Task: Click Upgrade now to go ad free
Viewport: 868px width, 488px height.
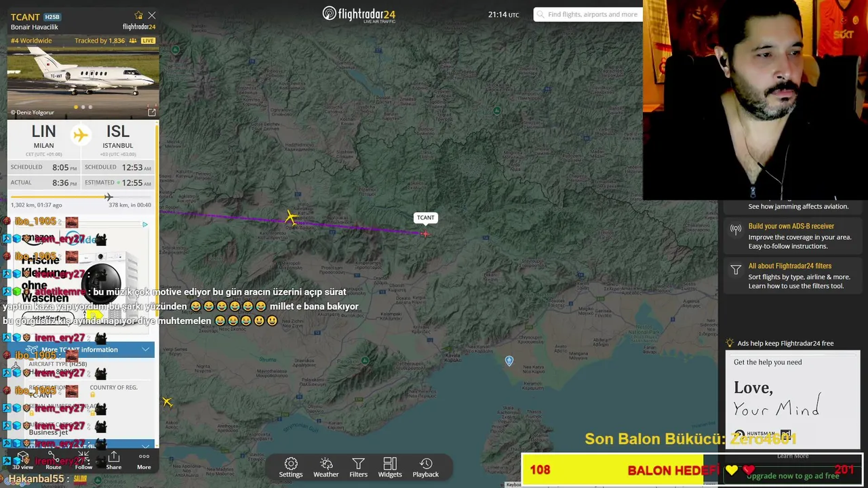Action: point(793,476)
